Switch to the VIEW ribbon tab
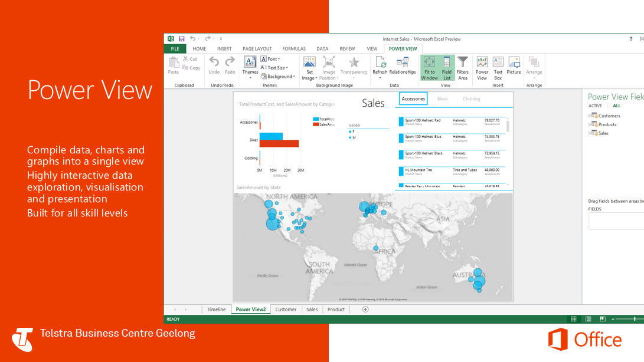The height and width of the screenshot is (362, 644). (372, 49)
